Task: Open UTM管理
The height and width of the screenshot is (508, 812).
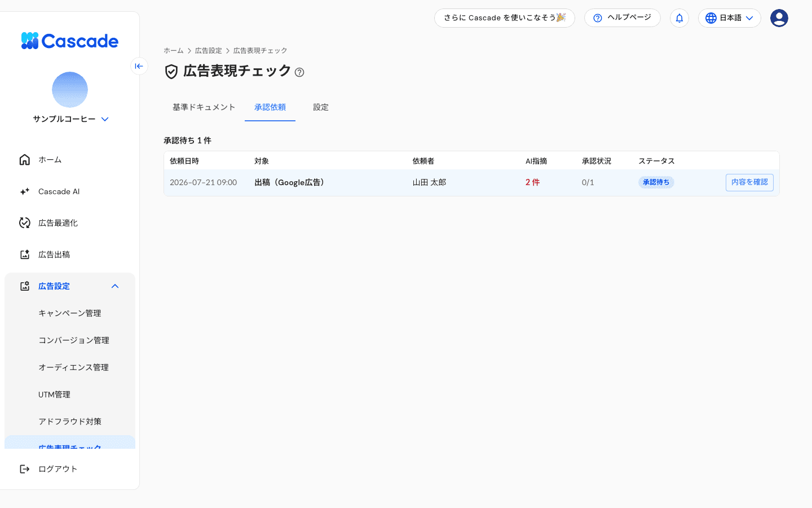Action: pos(54,395)
